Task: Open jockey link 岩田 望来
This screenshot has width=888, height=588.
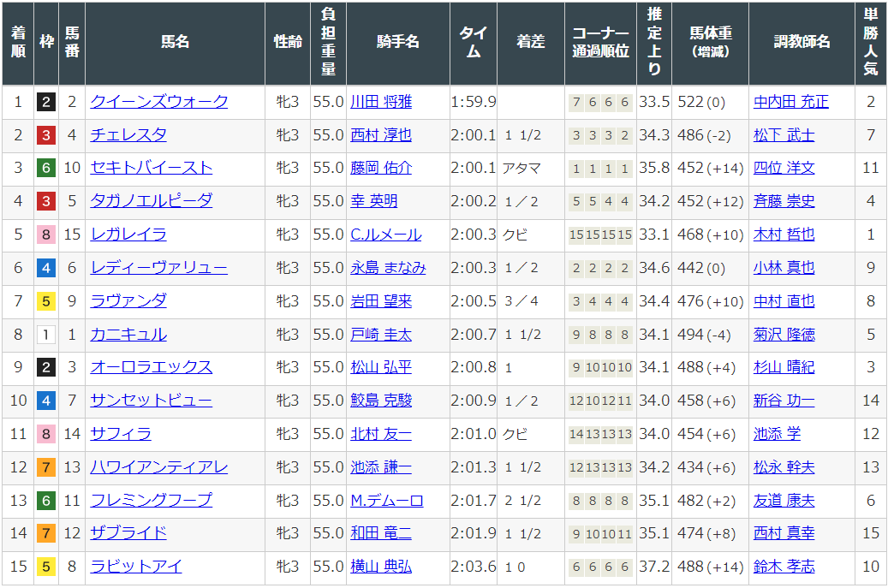Action: pyautogui.click(x=381, y=301)
